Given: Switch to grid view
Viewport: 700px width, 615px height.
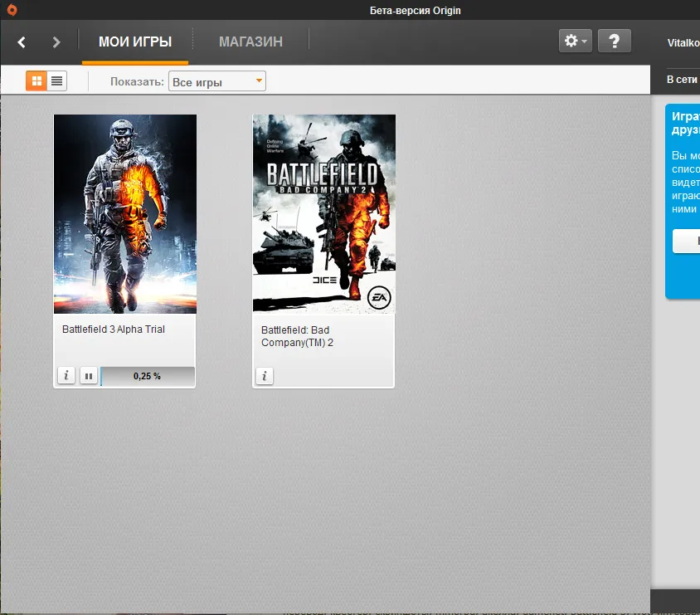Looking at the screenshot, I should point(36,81).
